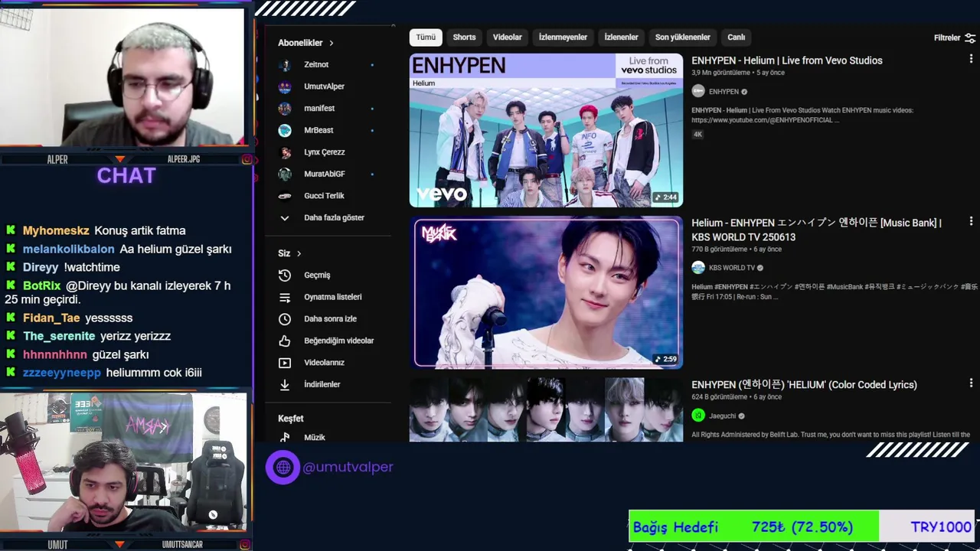Click Jaeguchi channel avatar

(698, 416)
